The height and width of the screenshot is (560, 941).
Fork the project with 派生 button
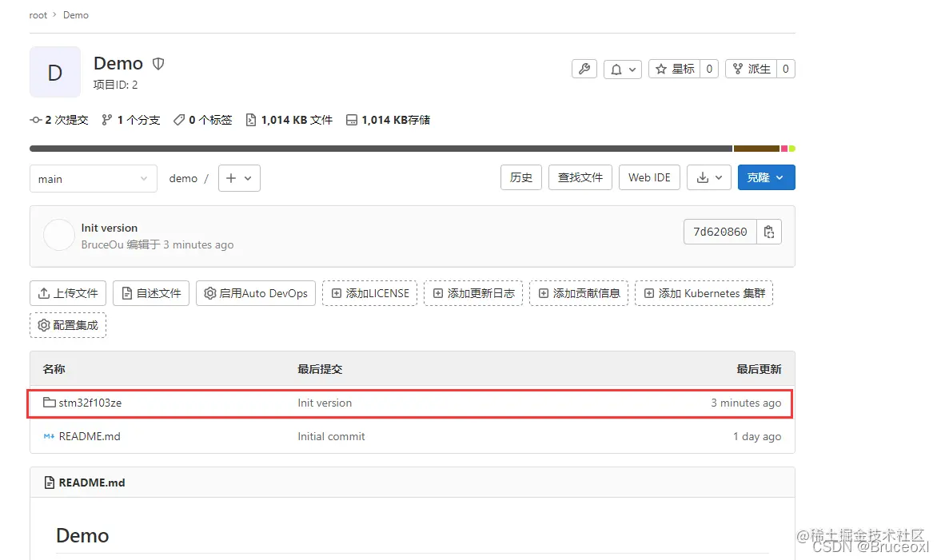pyautogui.click(x=752, y=69)
